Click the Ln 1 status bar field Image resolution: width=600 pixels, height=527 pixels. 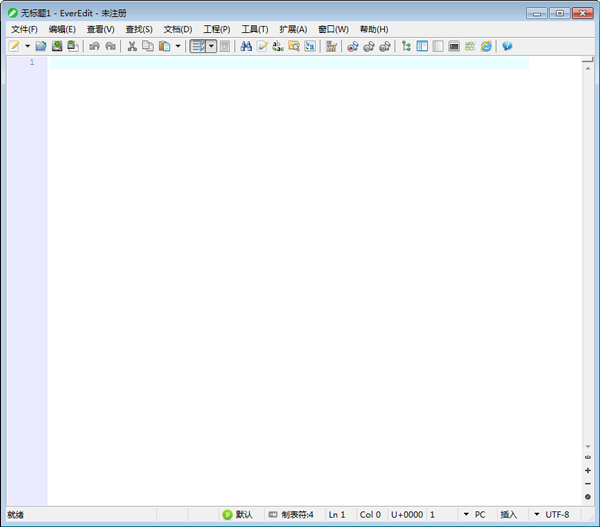337,515
